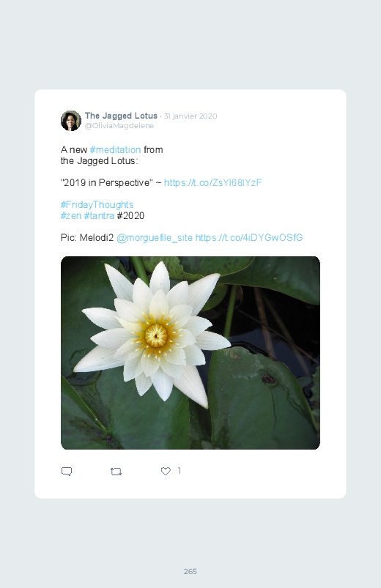Open the @morguefile_site mention

[x=155, y=238]
